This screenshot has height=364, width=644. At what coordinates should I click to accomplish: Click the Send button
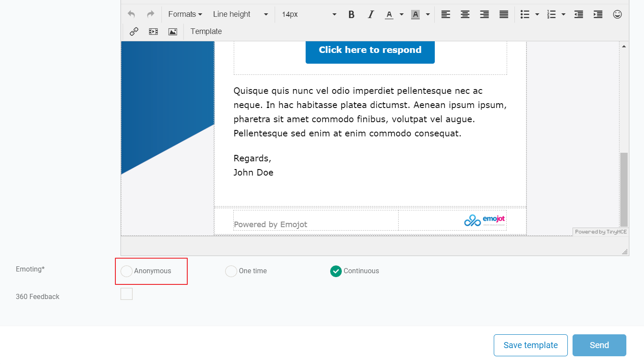coord(599,345)
